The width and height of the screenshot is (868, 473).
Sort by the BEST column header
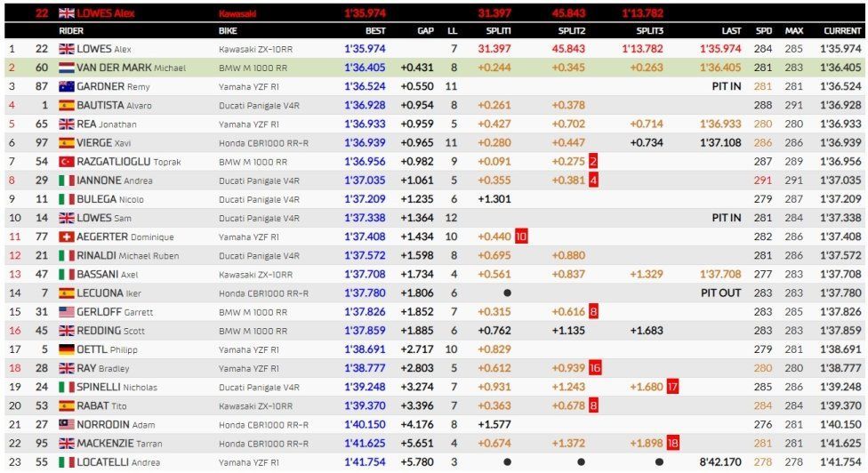pyautogui.click(x=375, y=31)
